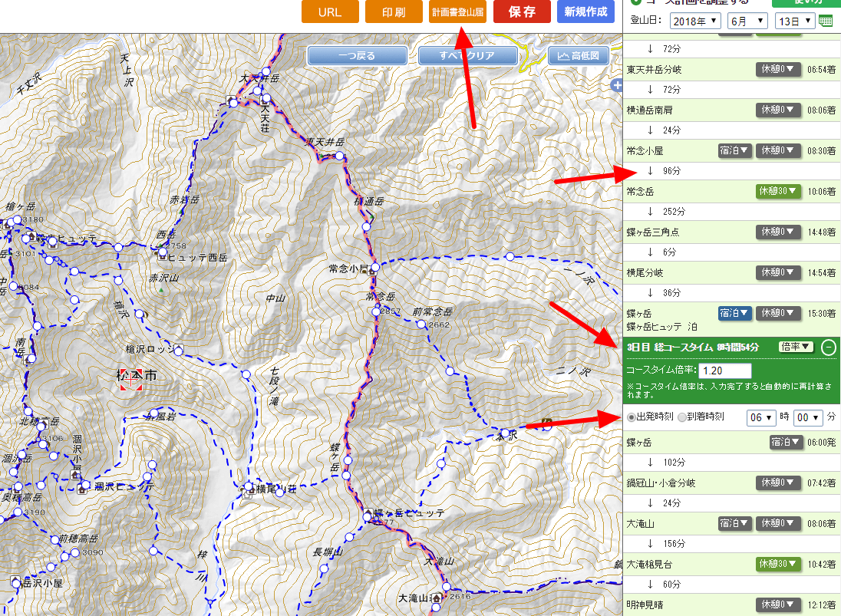The height and width of the screenshot is (616, 841).
Task: Select the 蝶ヶ岳ヒュッテ hut icon on map
Action: tap(370, 512)
